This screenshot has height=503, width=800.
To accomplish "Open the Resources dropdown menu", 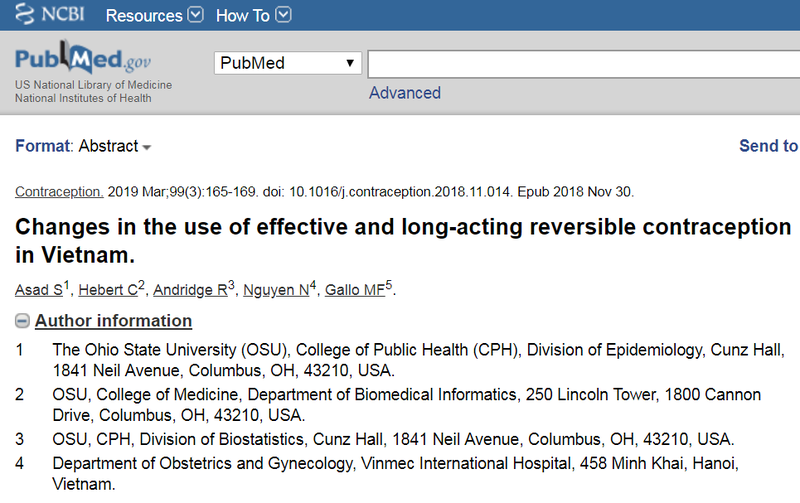I will coord(154,15).
